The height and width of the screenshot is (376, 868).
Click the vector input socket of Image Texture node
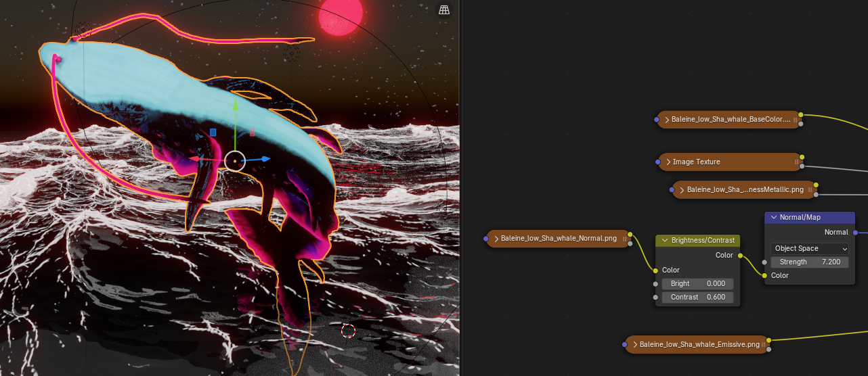point(659,162)
